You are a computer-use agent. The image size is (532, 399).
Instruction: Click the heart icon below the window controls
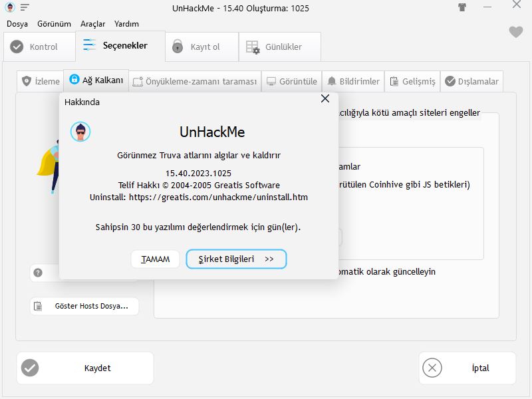pos(516,32)
